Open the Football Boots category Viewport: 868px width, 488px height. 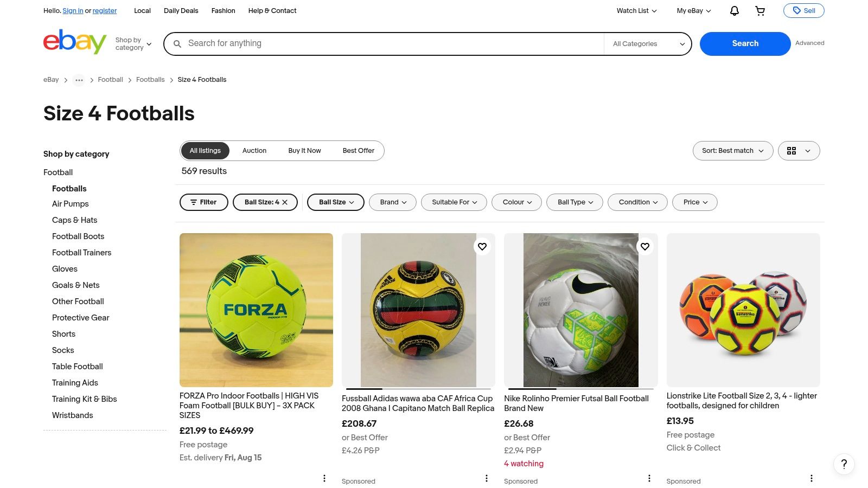(x=78, y=236)
